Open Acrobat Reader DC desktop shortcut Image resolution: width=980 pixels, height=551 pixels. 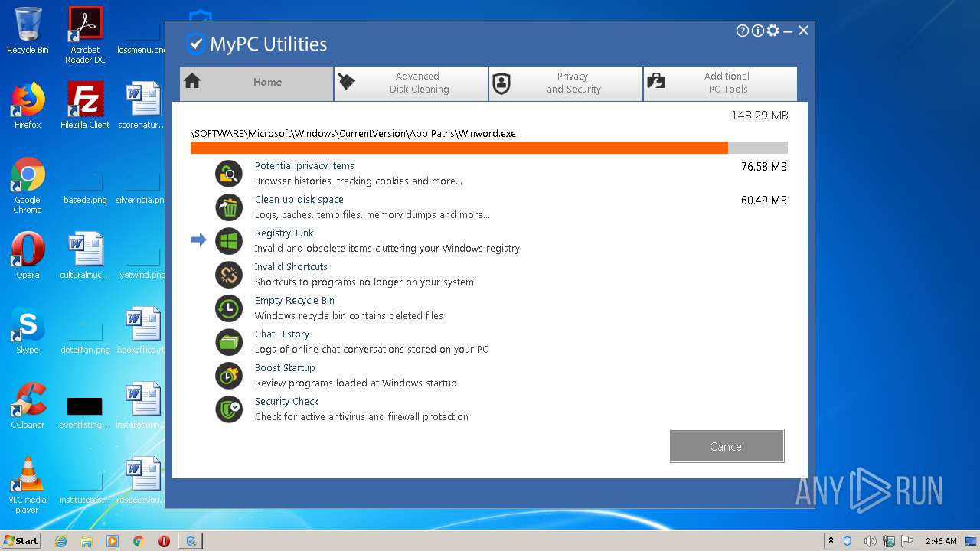tap(85, 35)
